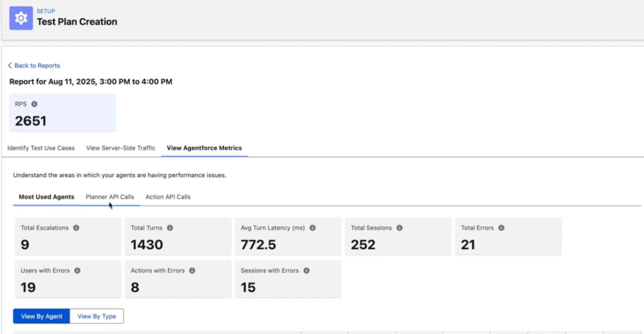Click the Users with Errors value 19
Screen dimensions: 644x334
pyautogui.click(x=28, y=288)
